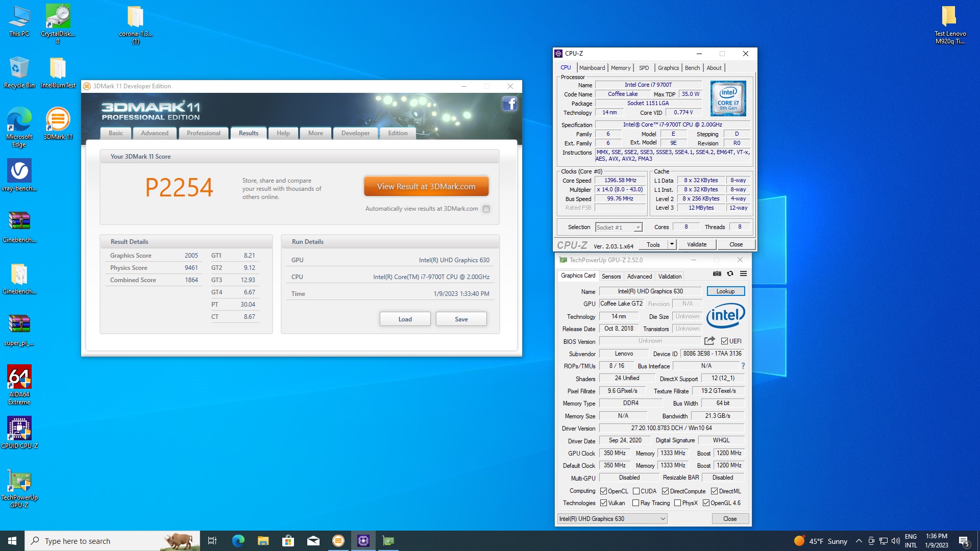
Task: Click the Lookup button in GPU-Z
Action: 725,291
